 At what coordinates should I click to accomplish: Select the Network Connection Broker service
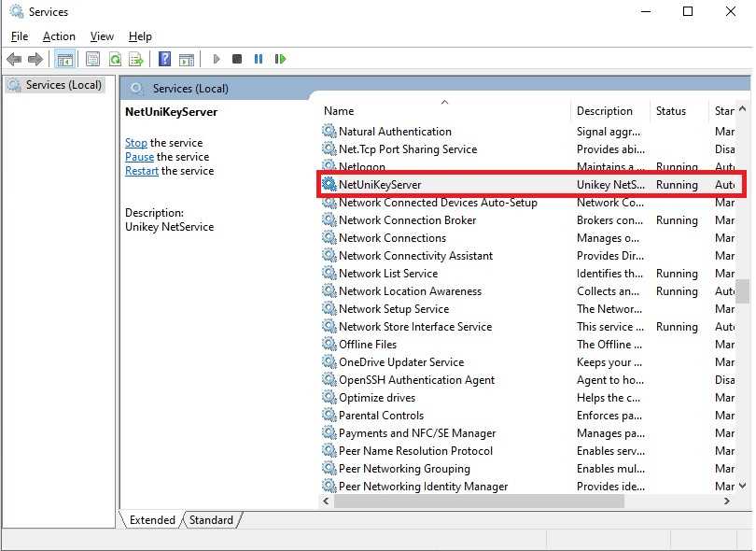[407, 220]
